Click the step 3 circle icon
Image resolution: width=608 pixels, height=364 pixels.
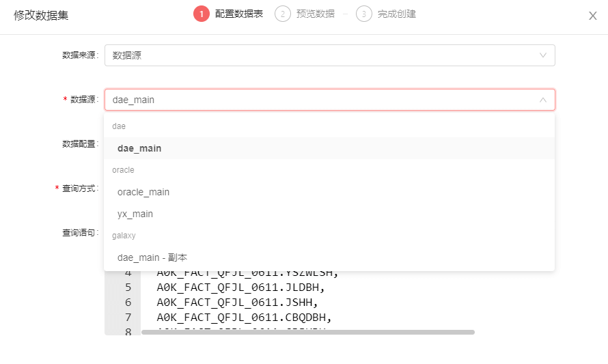click(x=364, y=14)
